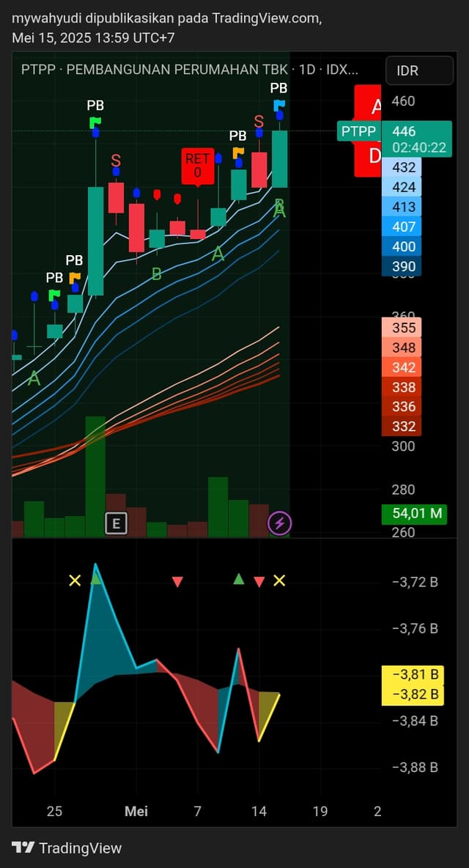
Task: Open the IDR currency selector
Action: pos(419,70)
